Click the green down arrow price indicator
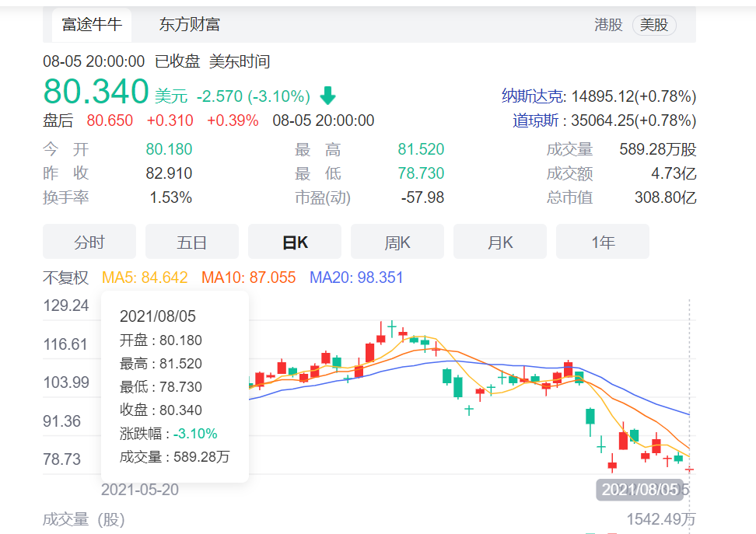 (327, 95)
